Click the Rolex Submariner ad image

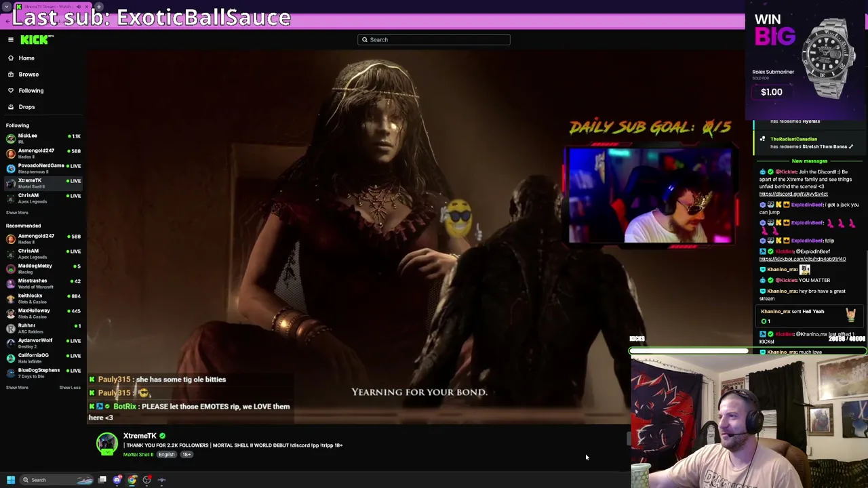click(x=829, y=58)
